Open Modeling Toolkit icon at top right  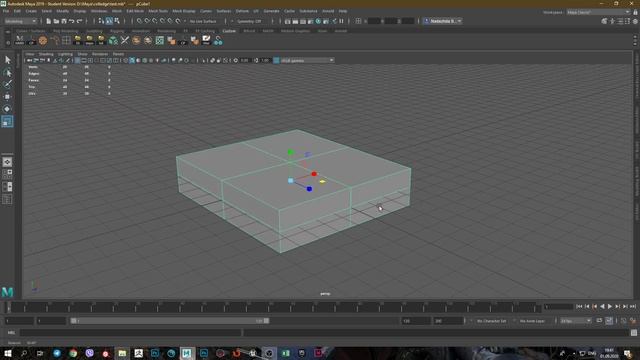604,21
